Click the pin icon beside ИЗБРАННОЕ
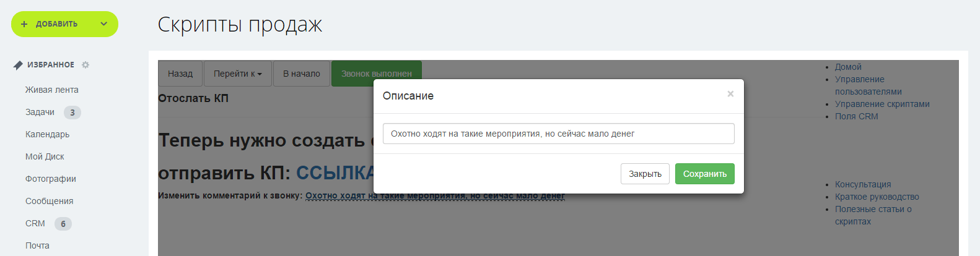Viewport: 980px width, 256px height. tap(18, 65)
